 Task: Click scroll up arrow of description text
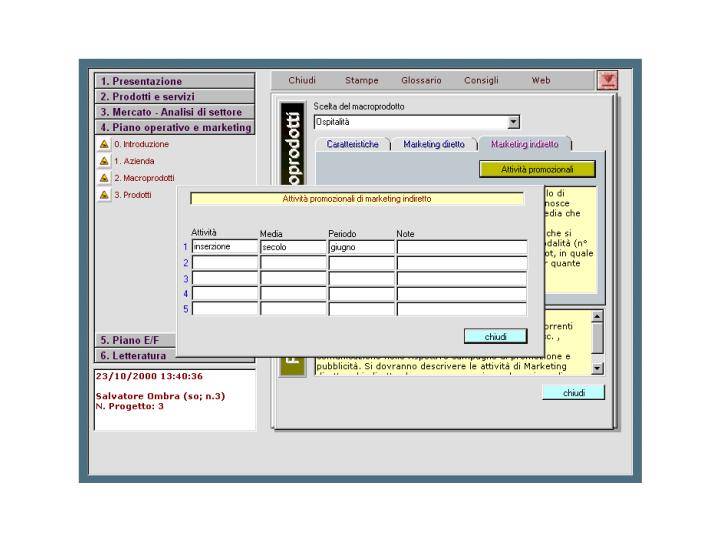(597, 316)
